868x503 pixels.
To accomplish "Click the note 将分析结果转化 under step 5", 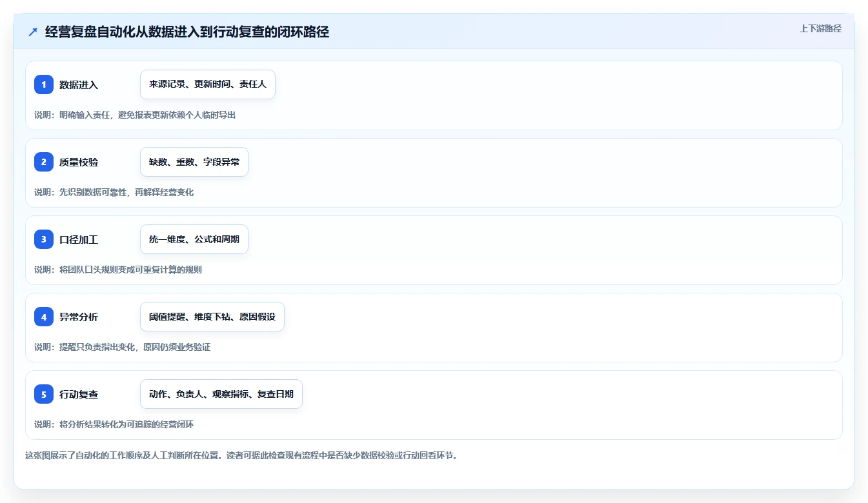I will pyautogui.click(x=114, y=424).
